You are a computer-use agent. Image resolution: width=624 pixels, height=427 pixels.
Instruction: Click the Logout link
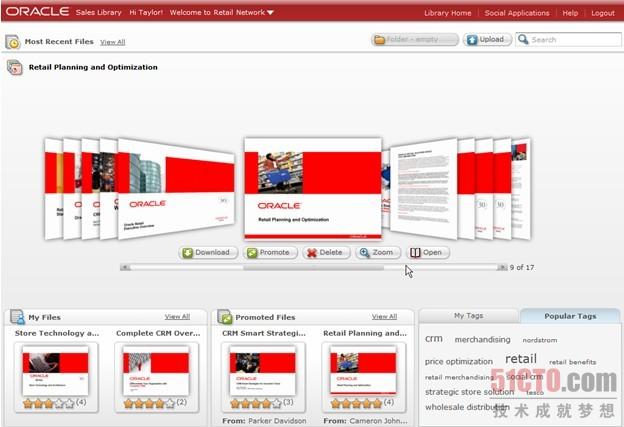click(603, 13)
